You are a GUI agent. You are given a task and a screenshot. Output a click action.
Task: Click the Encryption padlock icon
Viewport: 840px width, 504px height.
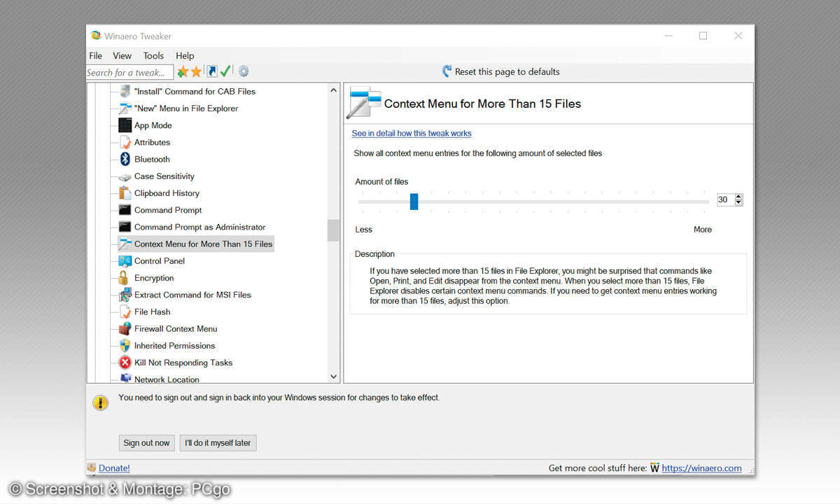click(x=125, y=278)
